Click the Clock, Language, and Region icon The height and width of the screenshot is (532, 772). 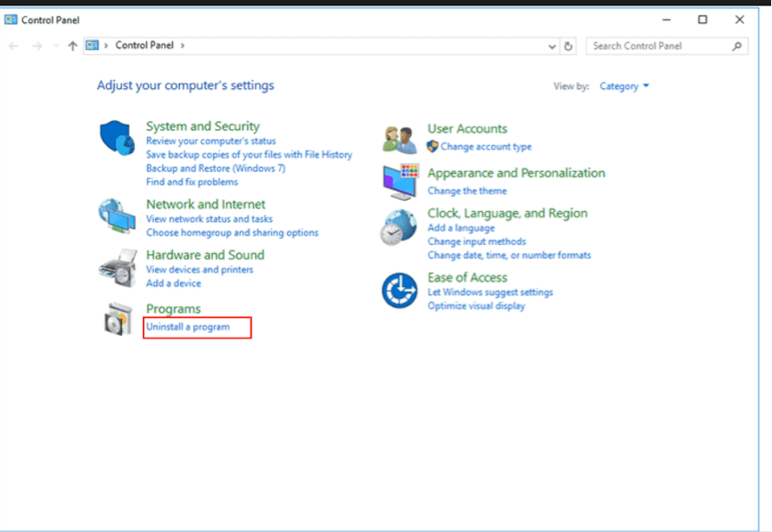click(x=398, y=228)
